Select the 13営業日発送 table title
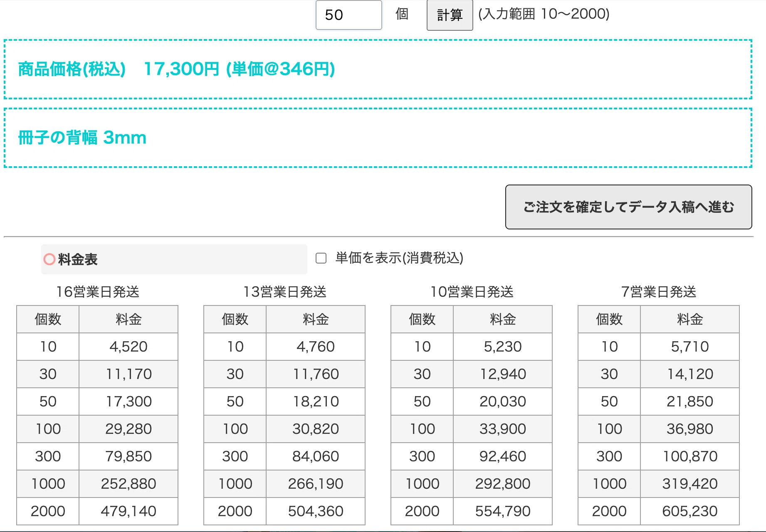The height and width of the screenshot is (532, 766). pyautogui.click(x=285, y=292)
